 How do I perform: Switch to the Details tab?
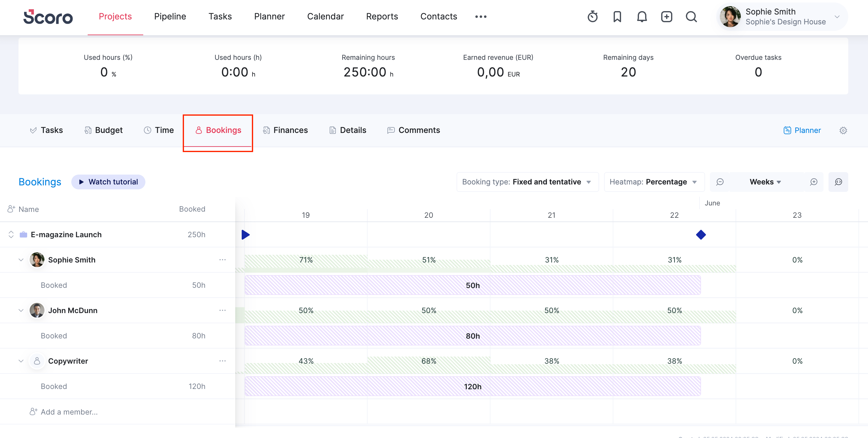point(347,130)
